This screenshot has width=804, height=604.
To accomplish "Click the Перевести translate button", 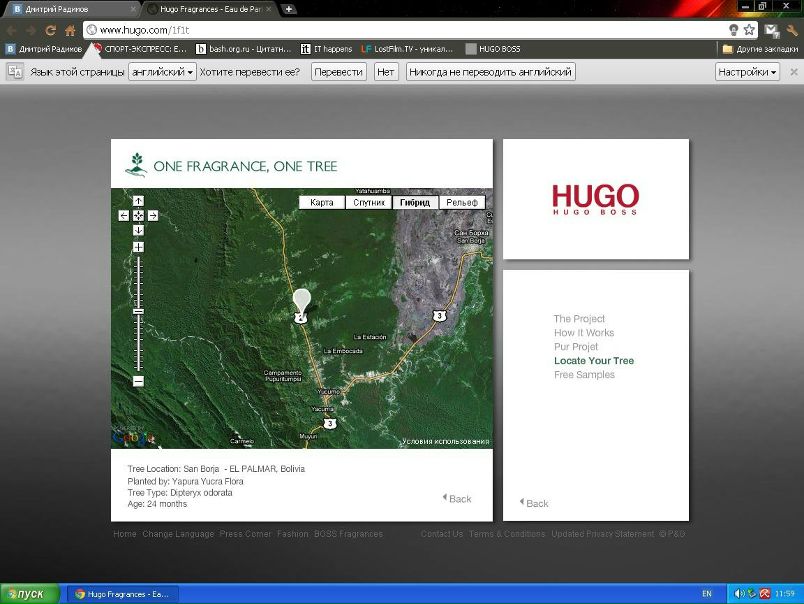I will pyautogui.click(x=338, y=72).
